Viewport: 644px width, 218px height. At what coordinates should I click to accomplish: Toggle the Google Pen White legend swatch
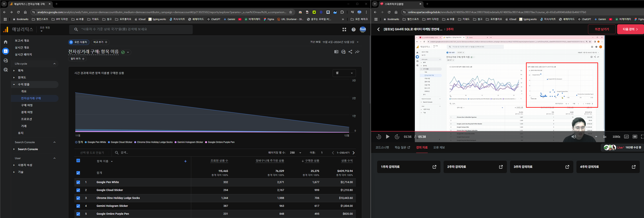[86, 142]
